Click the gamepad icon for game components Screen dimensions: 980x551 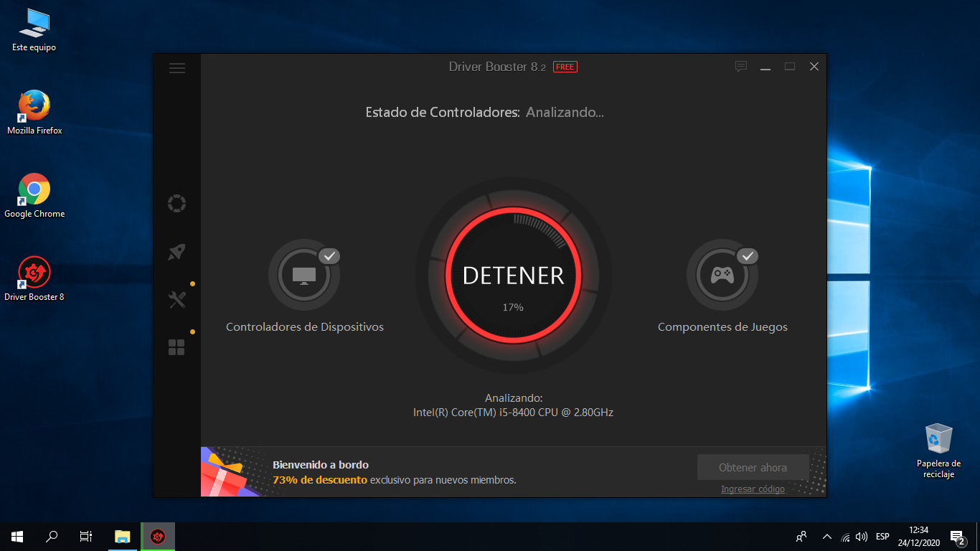pyautogui.click(x=722, y=275)
